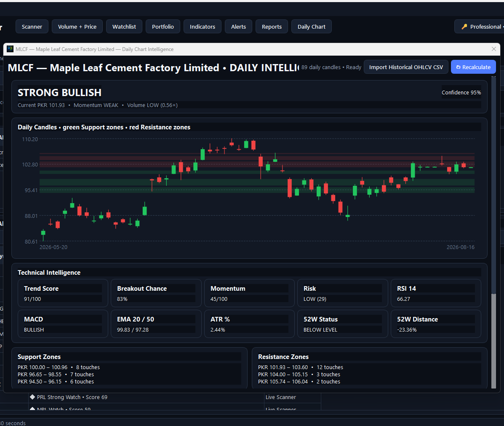Click the STRONG BULLISH heading
The height and width of the screenshot is (426, 504).
coord(59,93)
